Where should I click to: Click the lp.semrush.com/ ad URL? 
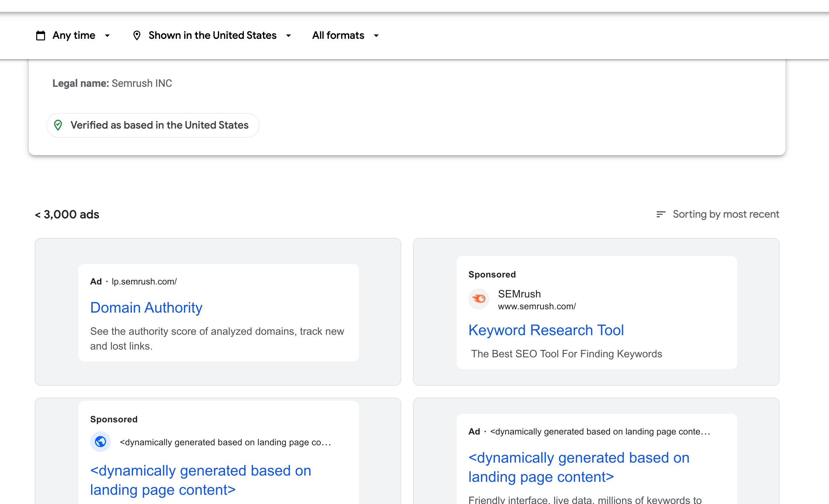pos(144,282)
